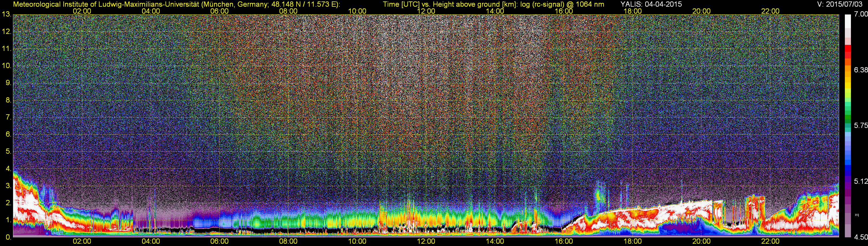Click the 12:00 label on top time axis
Screen dimensions: 868x246
pos(426,11)
